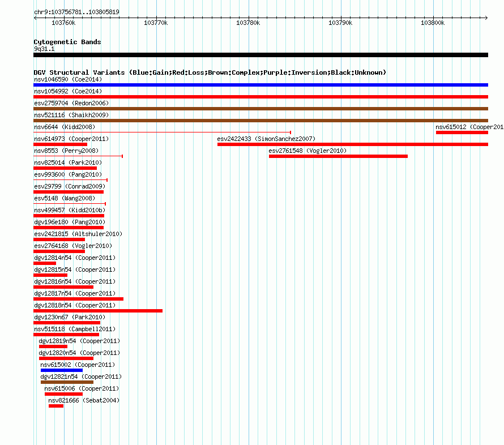Open the dgv12819n54 (Cooper2011) label
Screen dimensions: 504x445
[x=79, y=341]
